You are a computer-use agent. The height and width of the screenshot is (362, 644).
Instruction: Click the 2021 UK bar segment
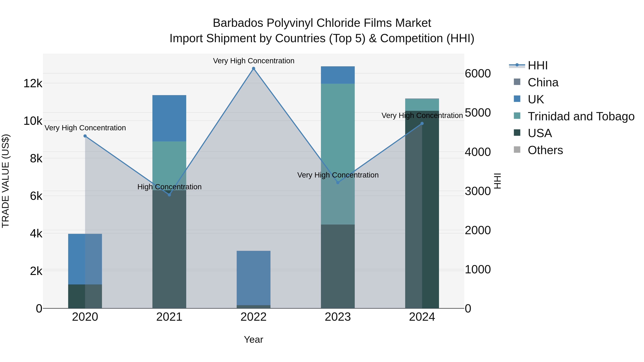coord(169,118)
